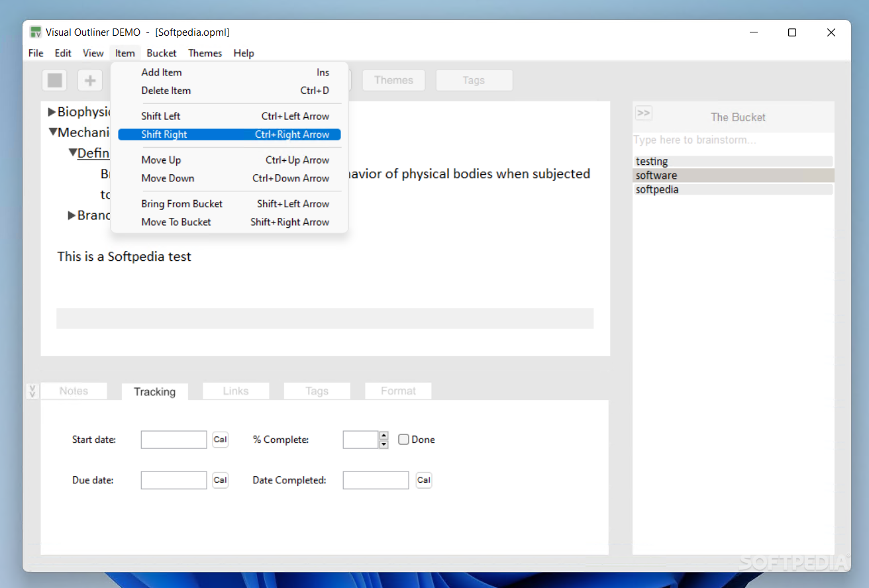Select Move To Bucket entry
869x588 pixels.
pos(229,222)
